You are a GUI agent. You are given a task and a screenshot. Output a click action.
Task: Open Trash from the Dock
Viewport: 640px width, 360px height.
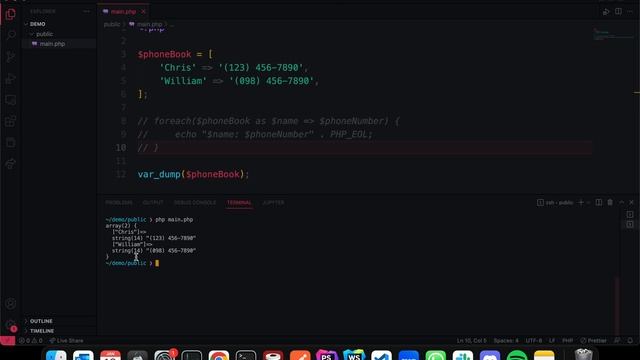pos(584,355)
